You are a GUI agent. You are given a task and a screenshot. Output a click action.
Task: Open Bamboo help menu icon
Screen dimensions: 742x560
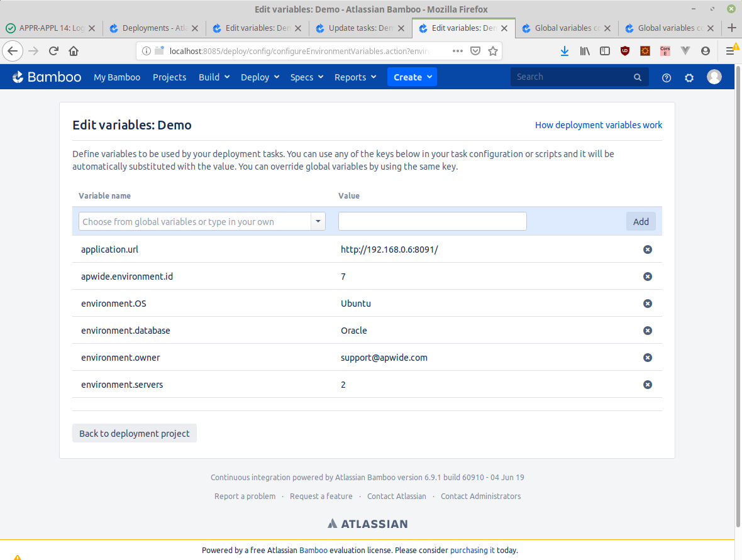[667, 77]
